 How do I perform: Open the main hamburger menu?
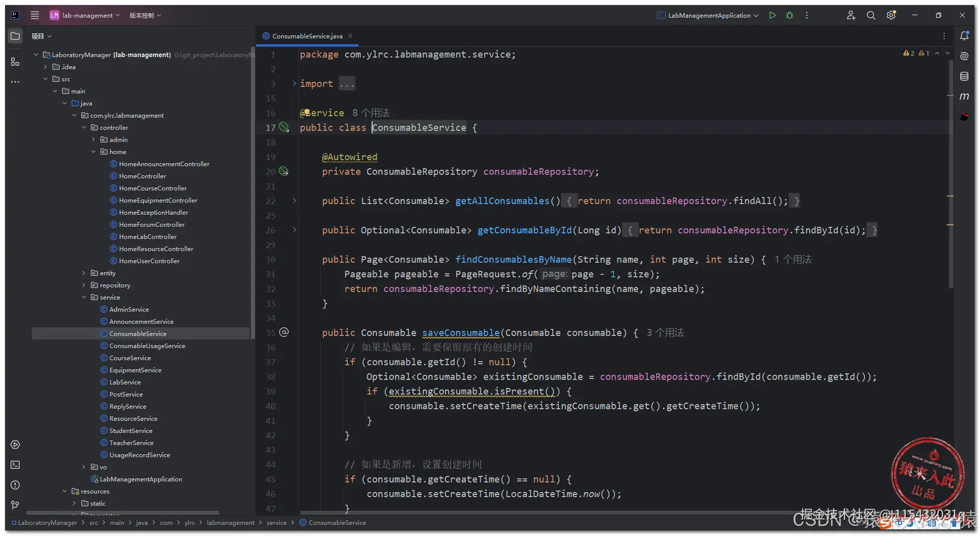point(35,15)
